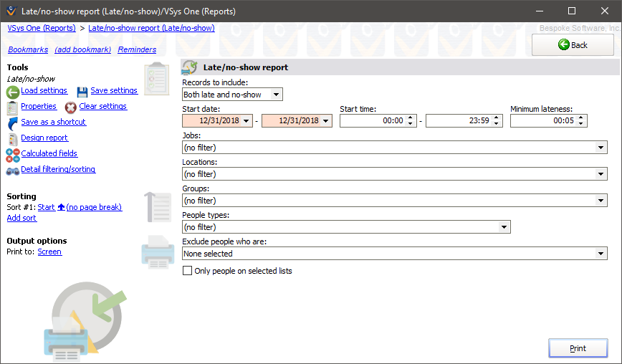The height and width of the screenshot is (364, 622).
Task: Open the Properties link
Action: click(x=39, y=106)
